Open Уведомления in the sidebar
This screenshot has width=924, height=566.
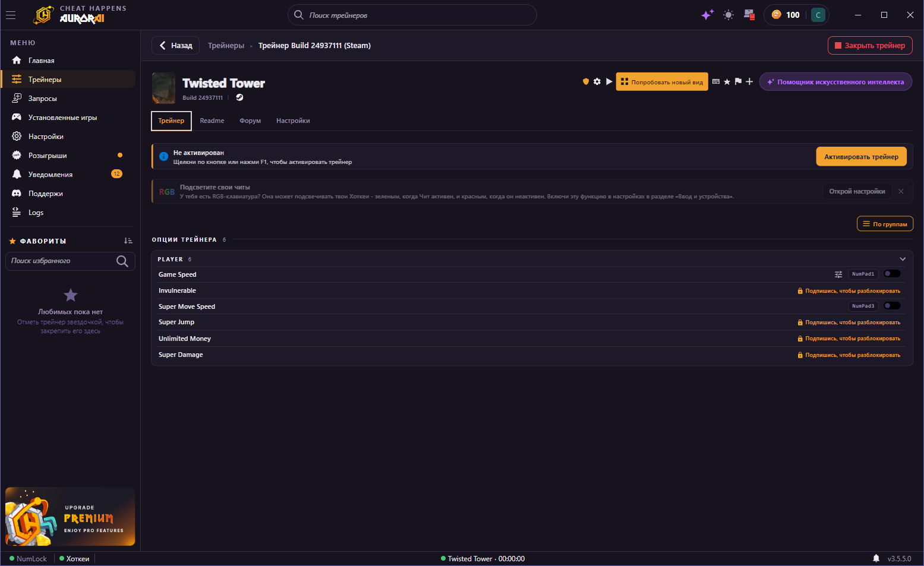[x=68, y=175]
